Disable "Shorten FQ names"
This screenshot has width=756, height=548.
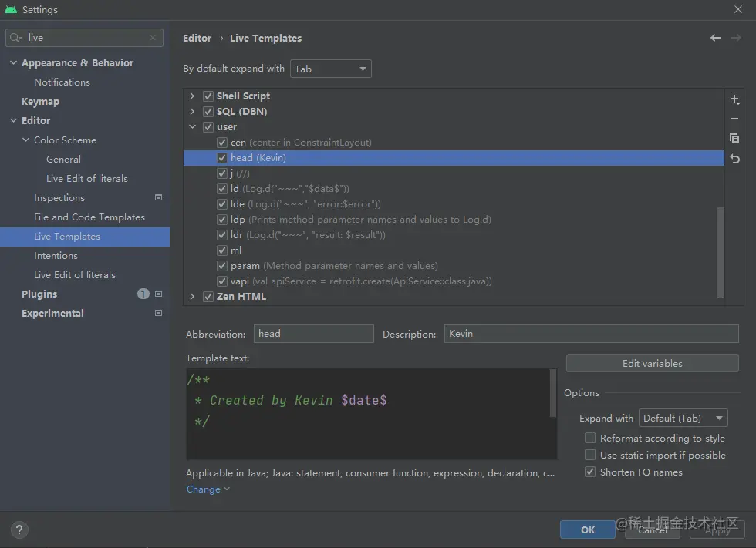coord(590,472)
